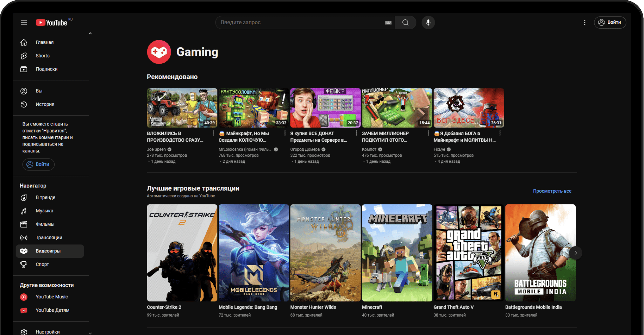Click the Войти button in header
This screenshot has width=644, height=335.
coord(610,22)
